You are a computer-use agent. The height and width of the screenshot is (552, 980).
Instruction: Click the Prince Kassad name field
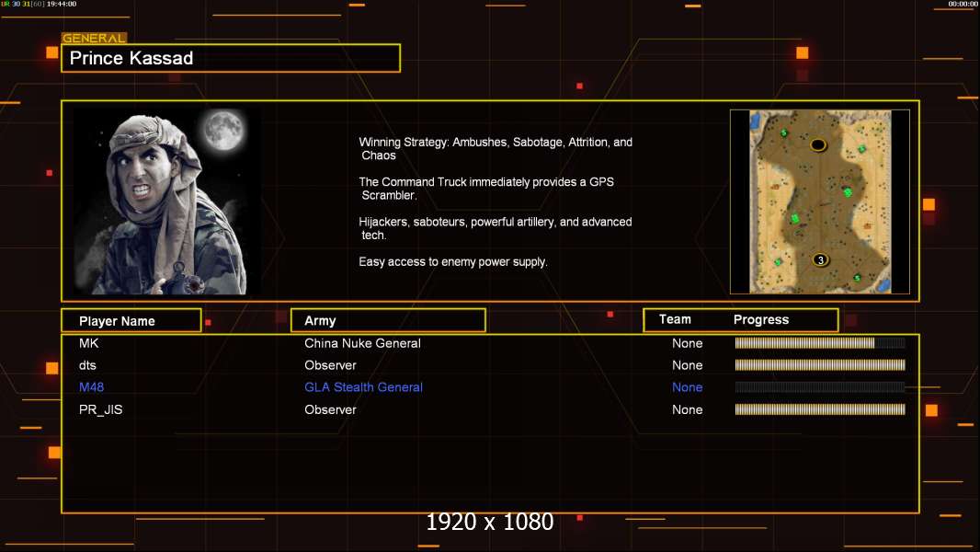pyautogui.click(x=231, y=58)
